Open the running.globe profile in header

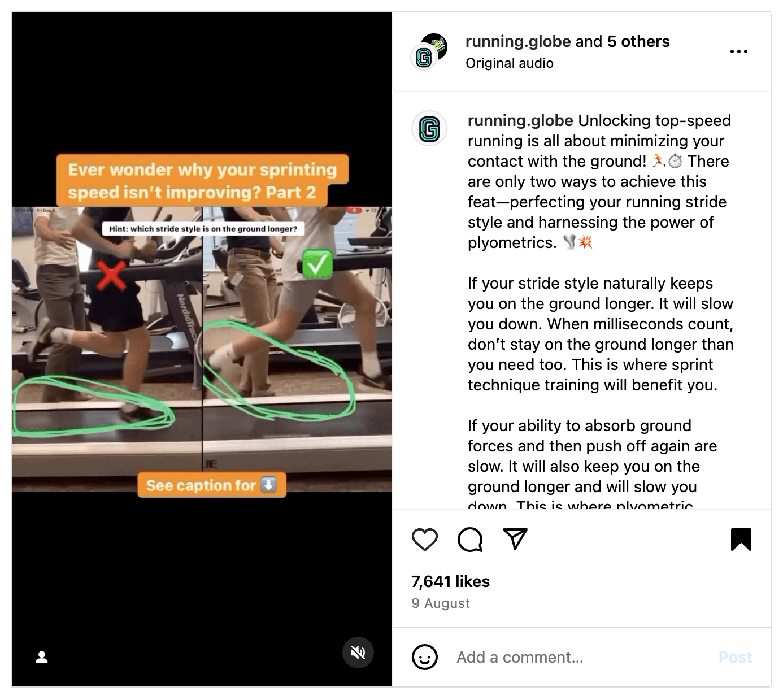click(x=518, y=41)
